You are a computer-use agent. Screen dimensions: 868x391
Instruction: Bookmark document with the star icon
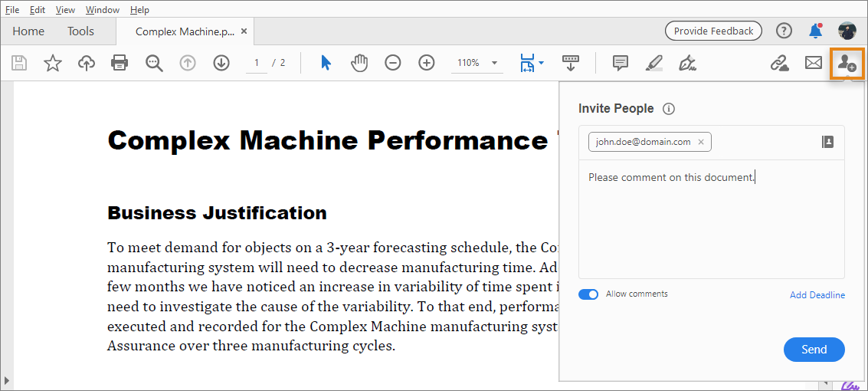click(53, 63)
